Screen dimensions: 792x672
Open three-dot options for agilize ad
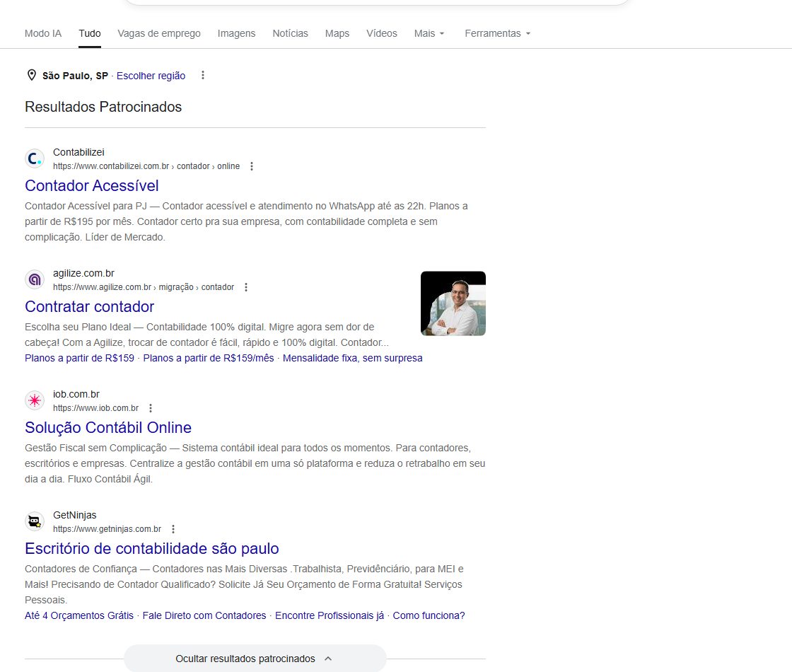click(246, 287)
